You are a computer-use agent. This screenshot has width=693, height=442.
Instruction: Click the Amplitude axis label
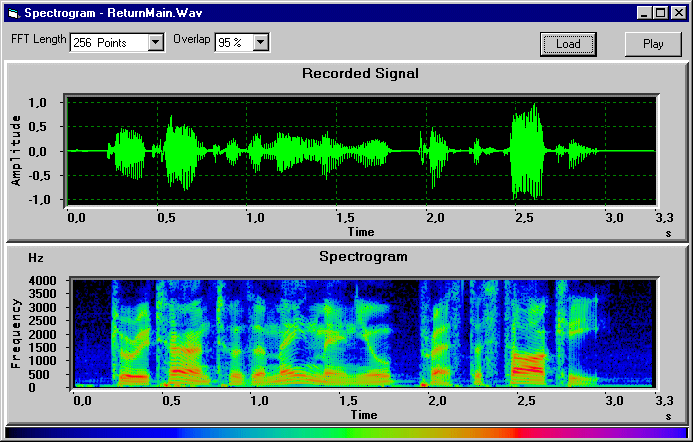pos(16,151)
